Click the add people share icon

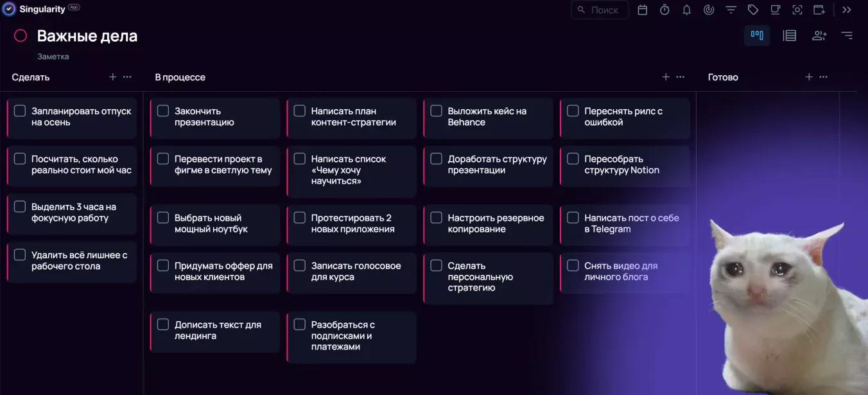coord(819,35)
